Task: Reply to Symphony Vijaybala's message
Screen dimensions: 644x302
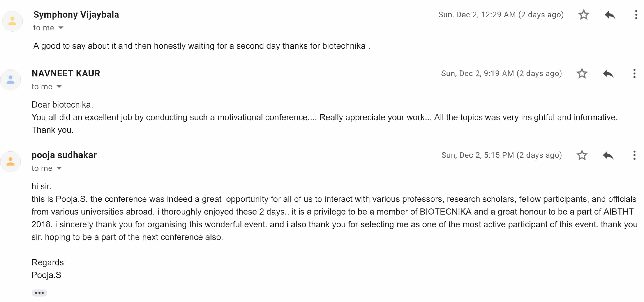Action: (610, 15)
